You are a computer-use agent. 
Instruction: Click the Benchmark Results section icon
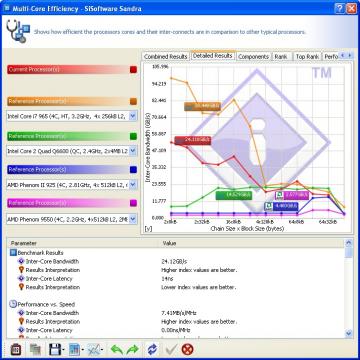click(13, 253)
